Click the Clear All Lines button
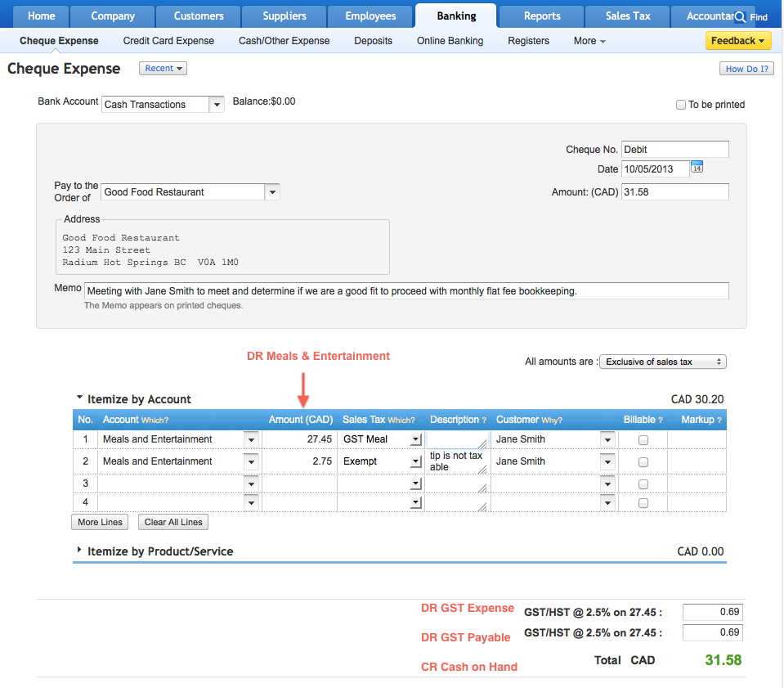This screenshot has width=784, height=688. [172, 522]
